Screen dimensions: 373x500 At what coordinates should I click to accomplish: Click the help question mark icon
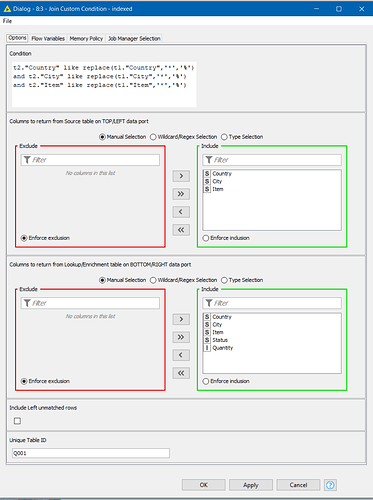(x=330, y=485)
